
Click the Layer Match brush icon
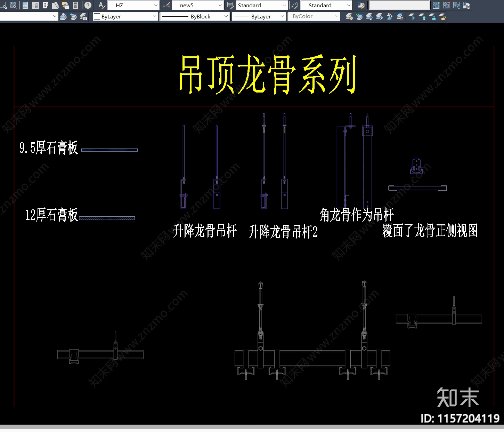point(349,16)
